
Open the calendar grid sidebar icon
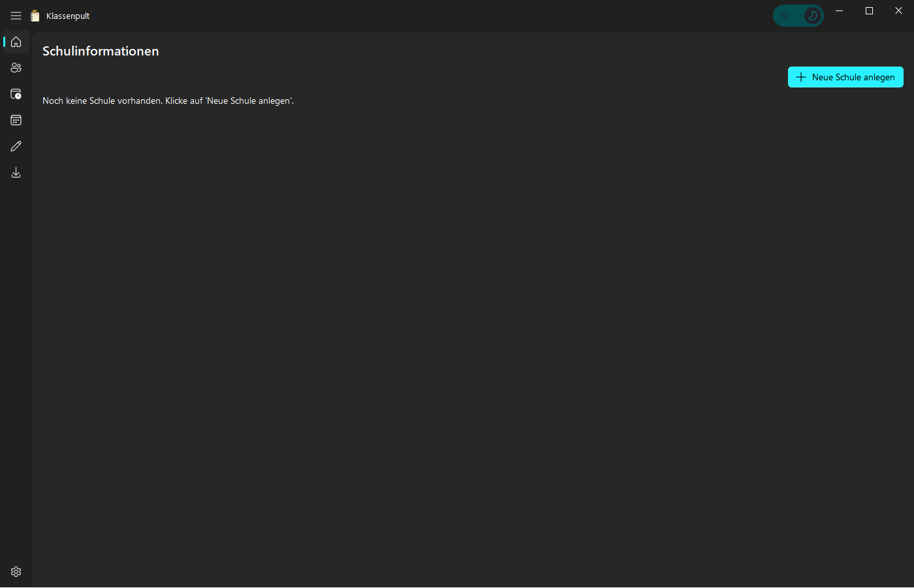click(x=16, y=120)
